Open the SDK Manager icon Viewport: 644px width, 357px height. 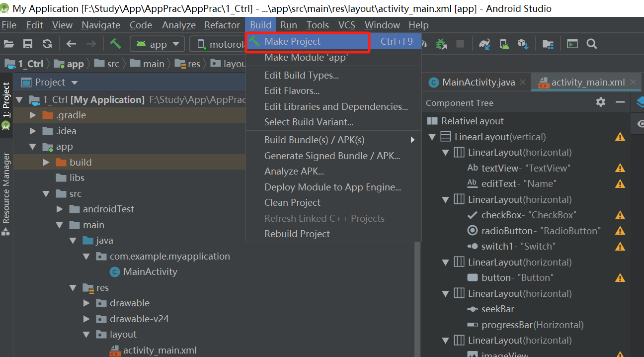coord(523,44)
